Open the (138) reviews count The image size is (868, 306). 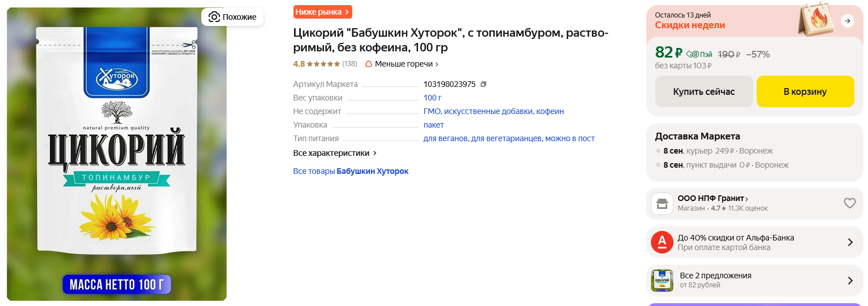[350, 64]
